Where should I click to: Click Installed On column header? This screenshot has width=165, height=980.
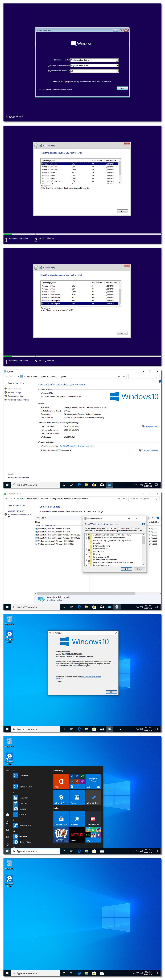154,522
